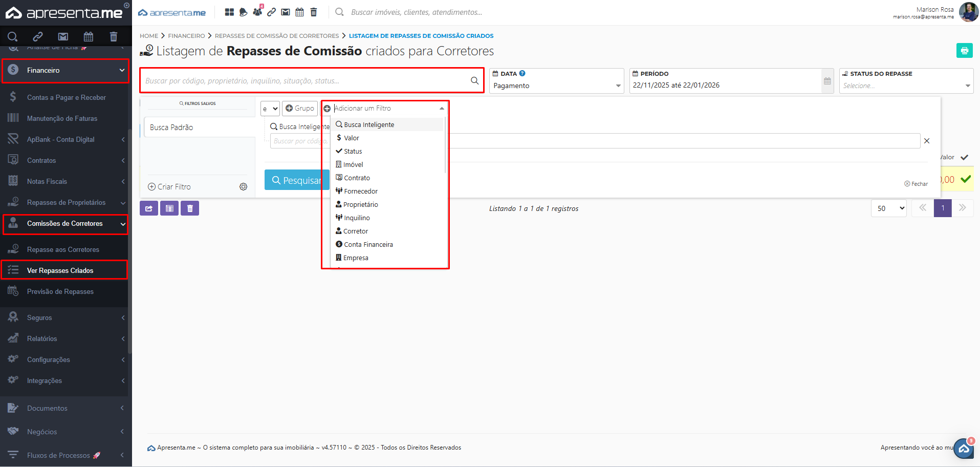The image size is (980, 467).
Task: Choose Corretor from the filter list
Action: point(355,231)
